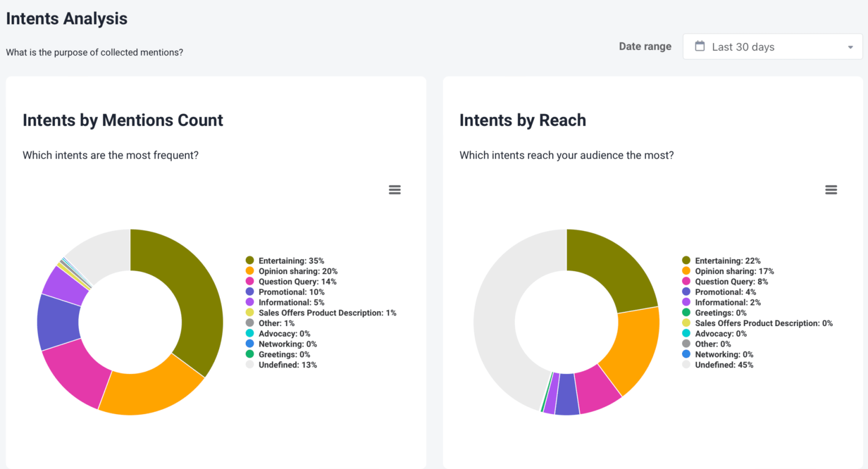Click the dropdown arrow next to Last 30 days
The height and width of the screenshot is (469, 868).
pos(850,47)
